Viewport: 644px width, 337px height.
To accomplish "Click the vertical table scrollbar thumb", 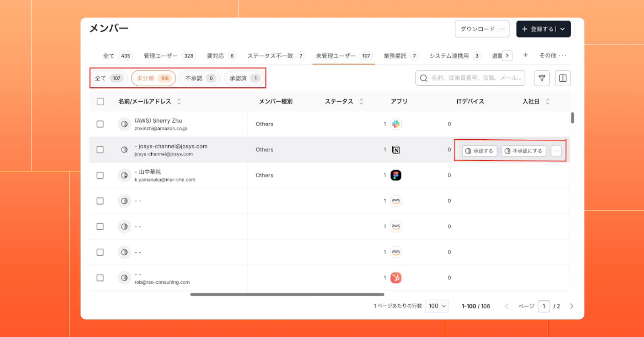I will pos(572,118).
